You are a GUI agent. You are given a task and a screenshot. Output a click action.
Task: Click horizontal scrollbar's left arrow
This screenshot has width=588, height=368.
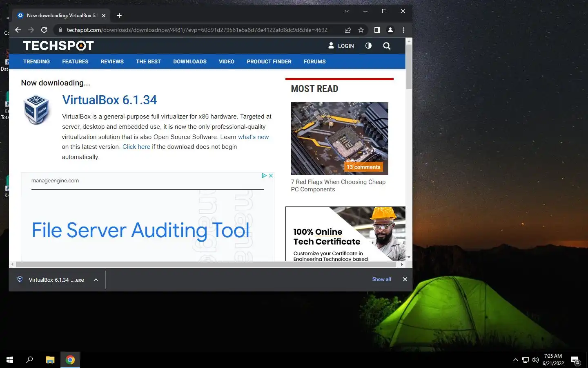(12, 265)
